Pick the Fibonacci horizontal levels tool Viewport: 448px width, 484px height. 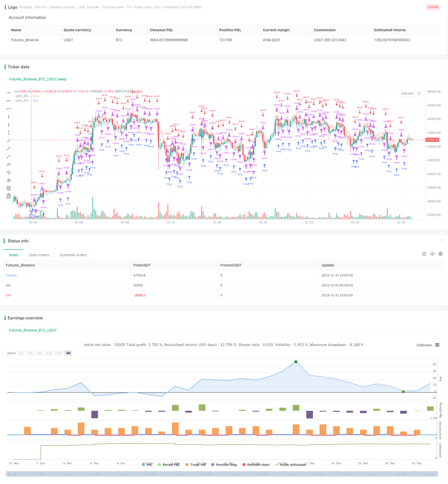click(9, 188)
